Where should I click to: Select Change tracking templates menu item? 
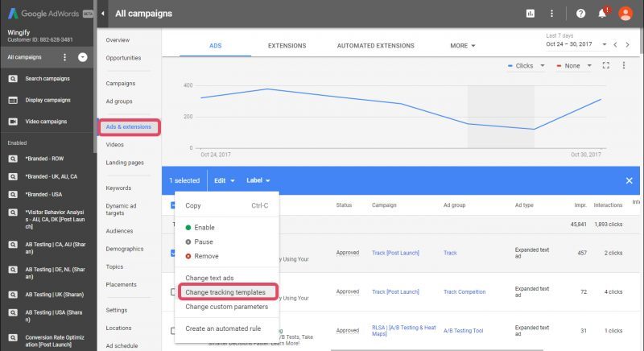point(225,291)
